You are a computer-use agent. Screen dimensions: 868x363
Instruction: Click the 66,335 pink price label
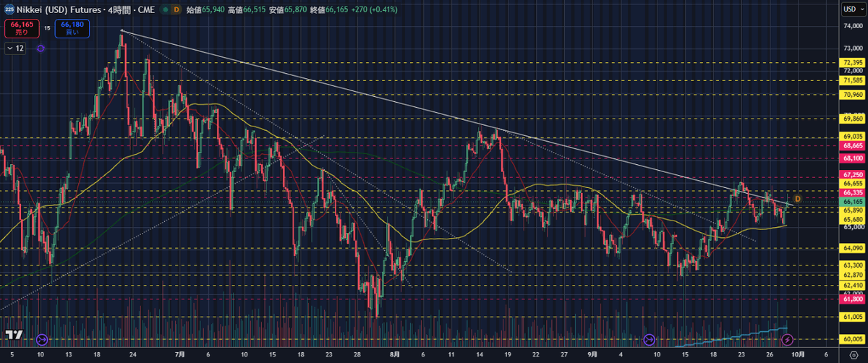coord(851,194)
